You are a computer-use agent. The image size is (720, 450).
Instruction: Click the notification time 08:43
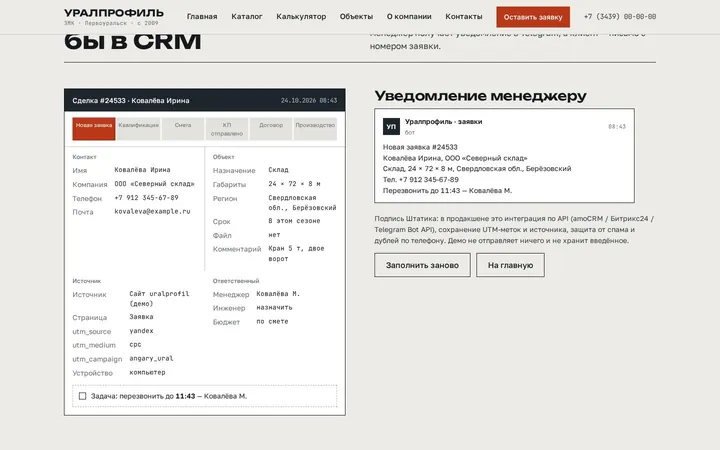[617, 126]
